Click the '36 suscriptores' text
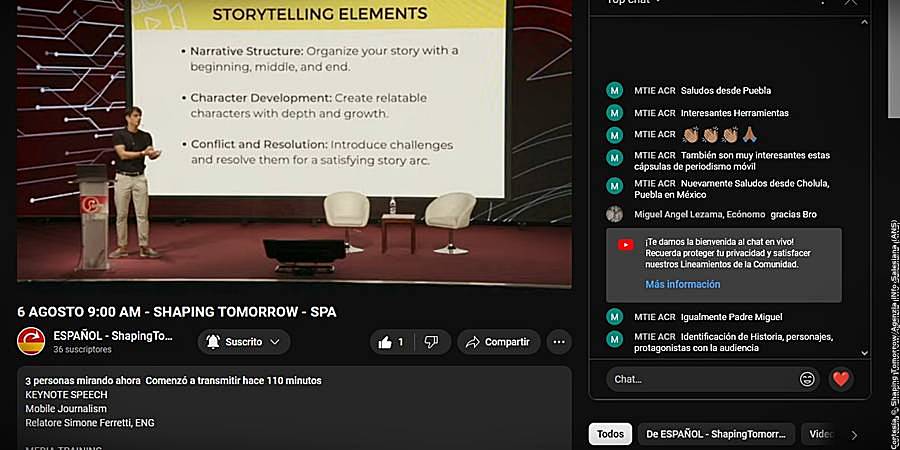 point(83,349)
